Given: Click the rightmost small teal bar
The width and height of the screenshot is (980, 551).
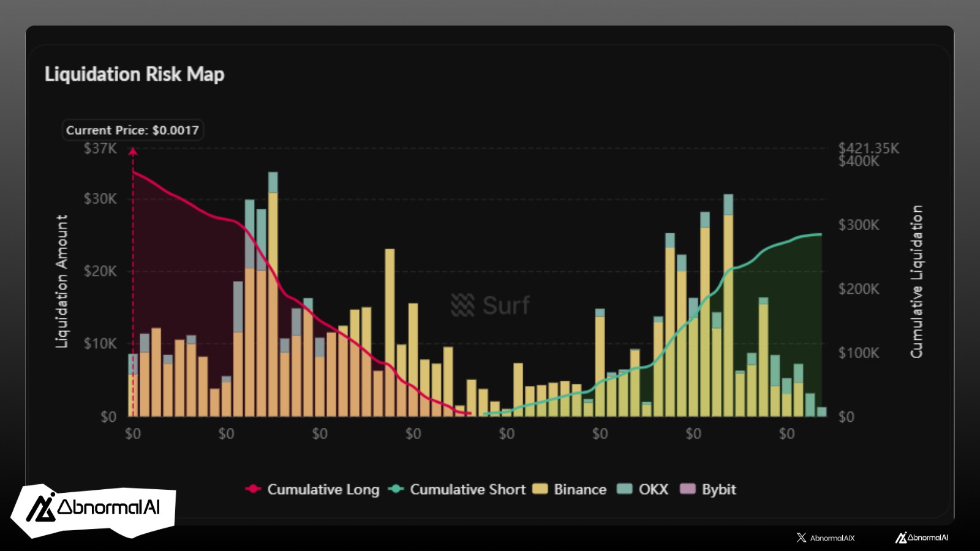Looking at the screenshot, I should pos(821,412).
